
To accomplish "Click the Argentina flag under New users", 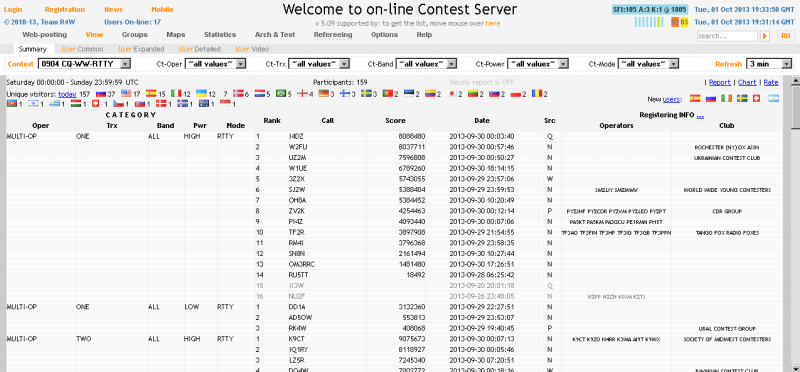I will click(773, 98).
